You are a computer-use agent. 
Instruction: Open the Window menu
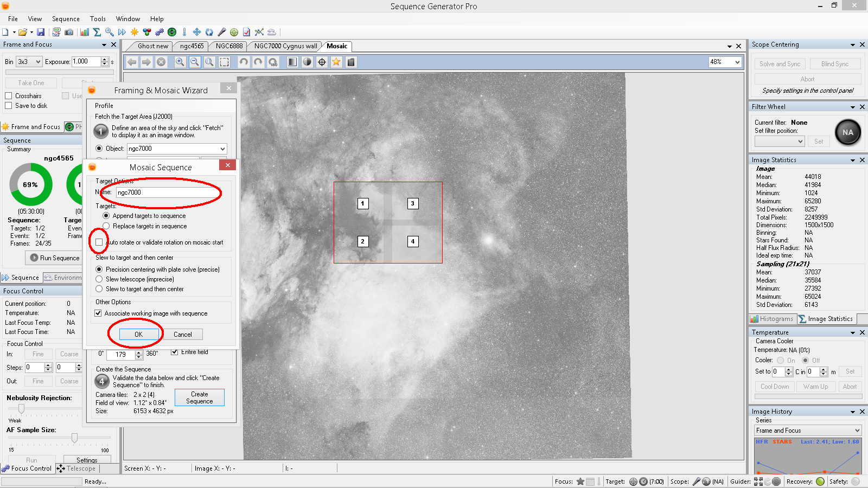click(x=128, y=19)
